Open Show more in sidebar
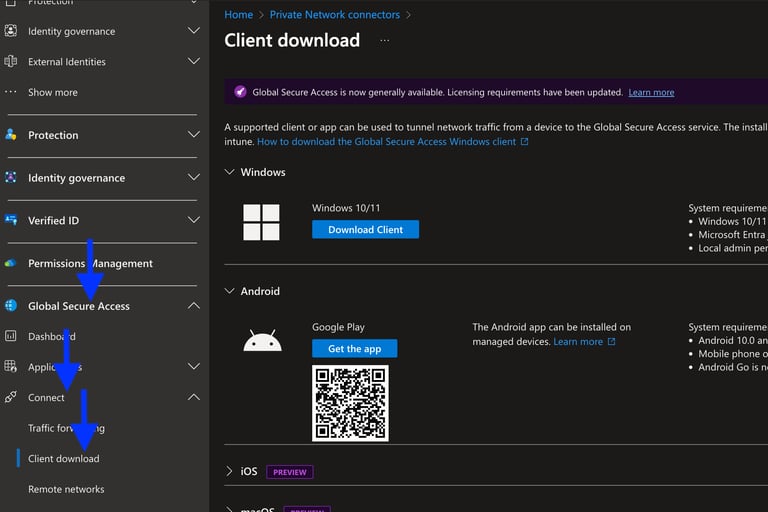The height and width of the screenshot is (512, 768). pyautogui.click(x=52, y=92)
